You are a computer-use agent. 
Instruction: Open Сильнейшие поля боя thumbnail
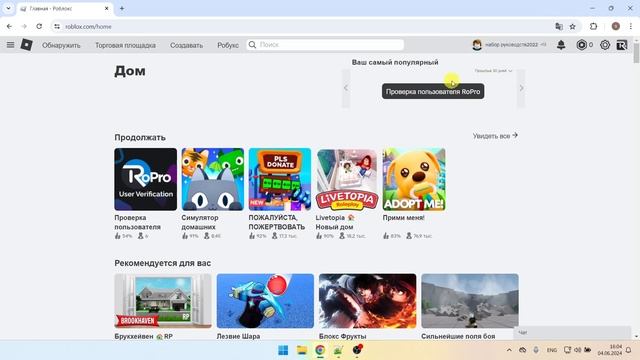click(x=470, y=301)
